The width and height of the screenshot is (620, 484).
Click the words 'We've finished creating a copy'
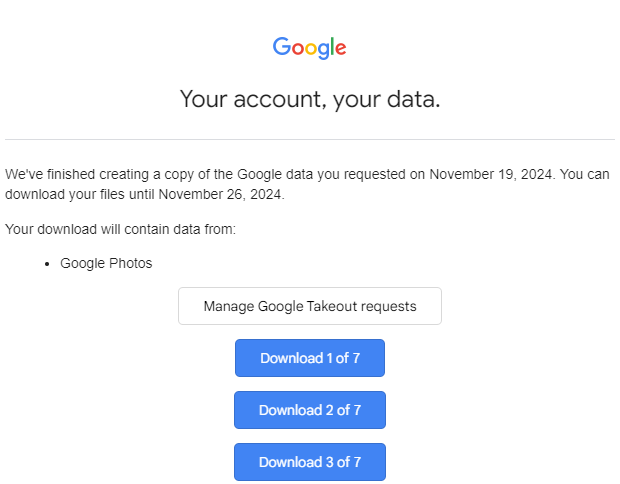click(100, 174)
